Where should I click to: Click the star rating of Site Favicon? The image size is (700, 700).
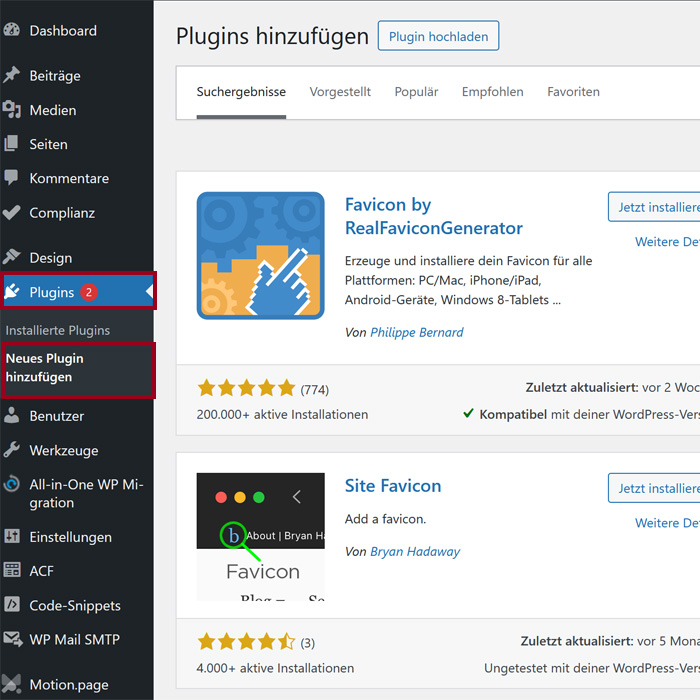tap(246, 642)
